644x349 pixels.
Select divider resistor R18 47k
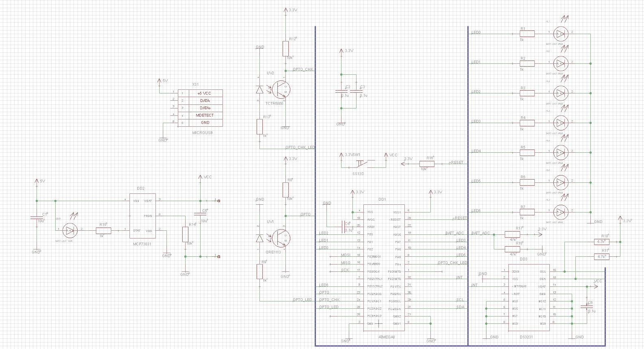coord(512,249)
